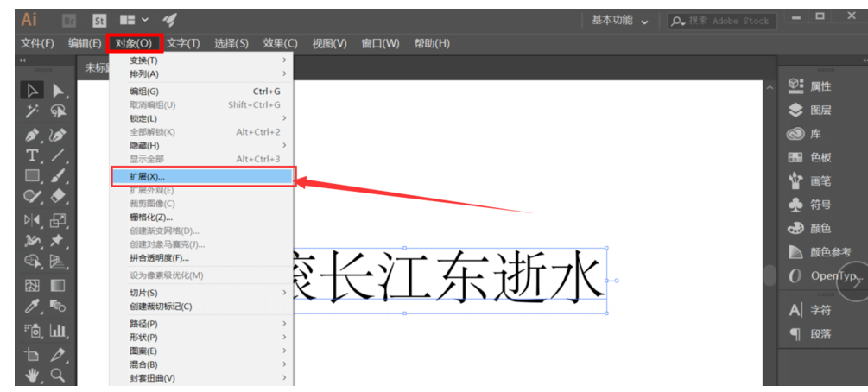Viewport: 868px width, 392px height.
Task: Select the Lasso tool
Action: pos(58,112)
